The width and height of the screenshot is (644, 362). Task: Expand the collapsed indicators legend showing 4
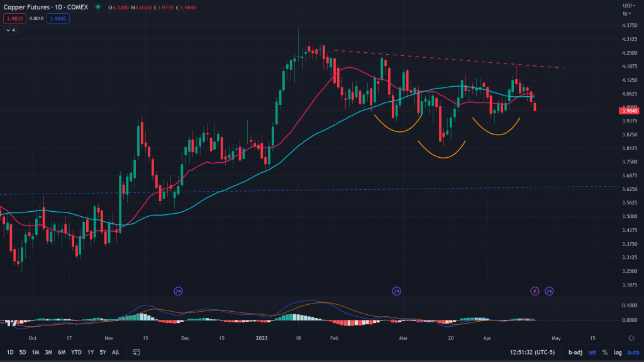(11, 30)
